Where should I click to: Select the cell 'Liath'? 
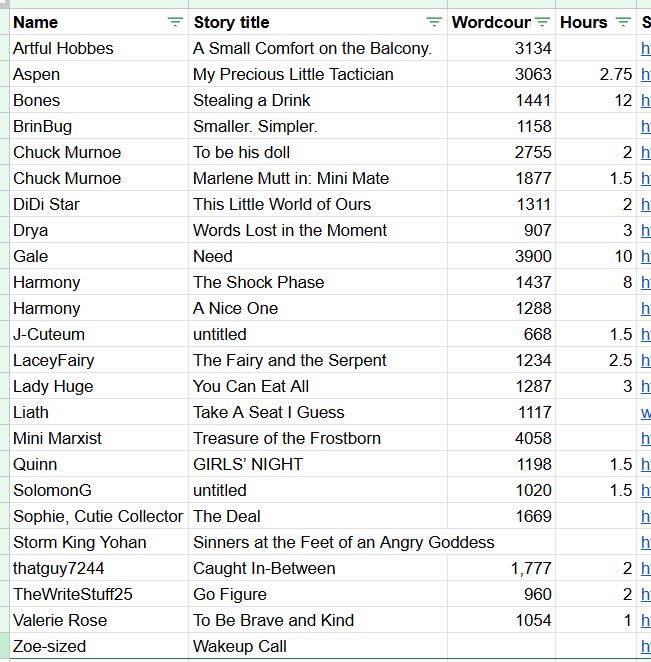tap(99, 412)
